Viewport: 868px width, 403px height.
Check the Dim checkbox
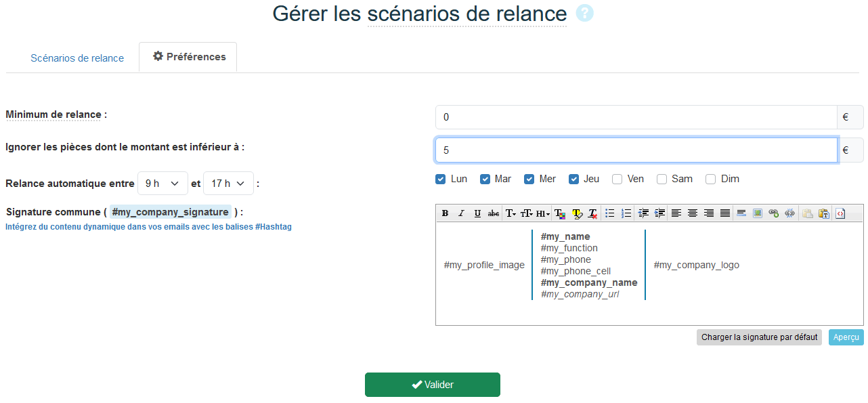tap(710, 179)
